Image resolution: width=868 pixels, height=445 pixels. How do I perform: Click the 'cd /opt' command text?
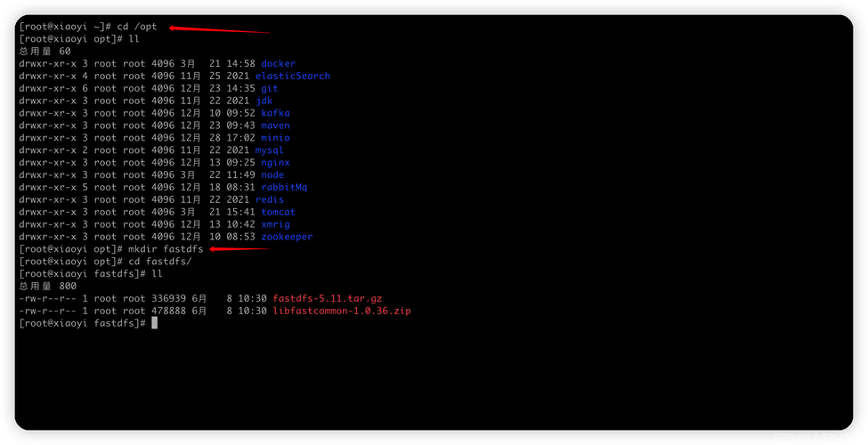(137, 27)
